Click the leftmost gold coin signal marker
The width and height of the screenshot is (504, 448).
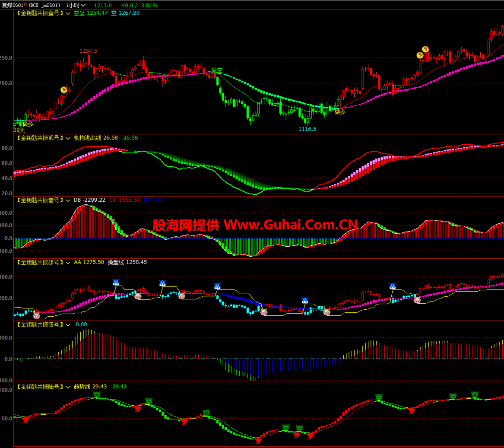(x=64, y=90)
